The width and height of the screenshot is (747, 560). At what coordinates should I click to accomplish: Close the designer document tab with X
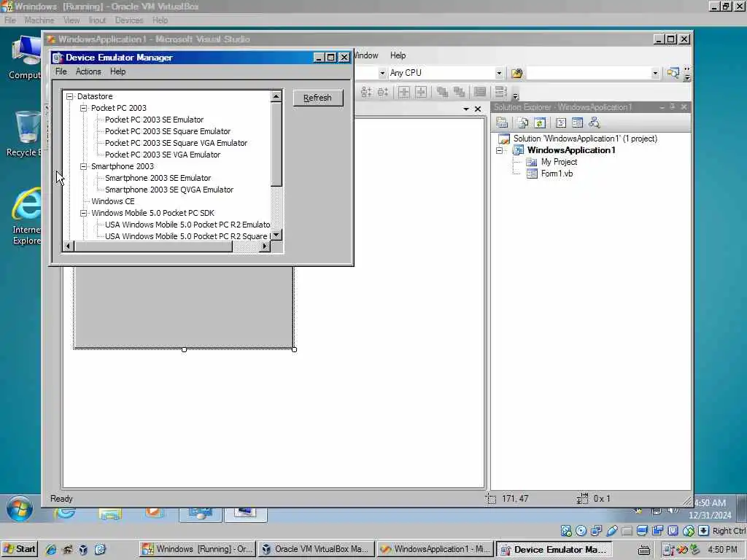[478, 109]
